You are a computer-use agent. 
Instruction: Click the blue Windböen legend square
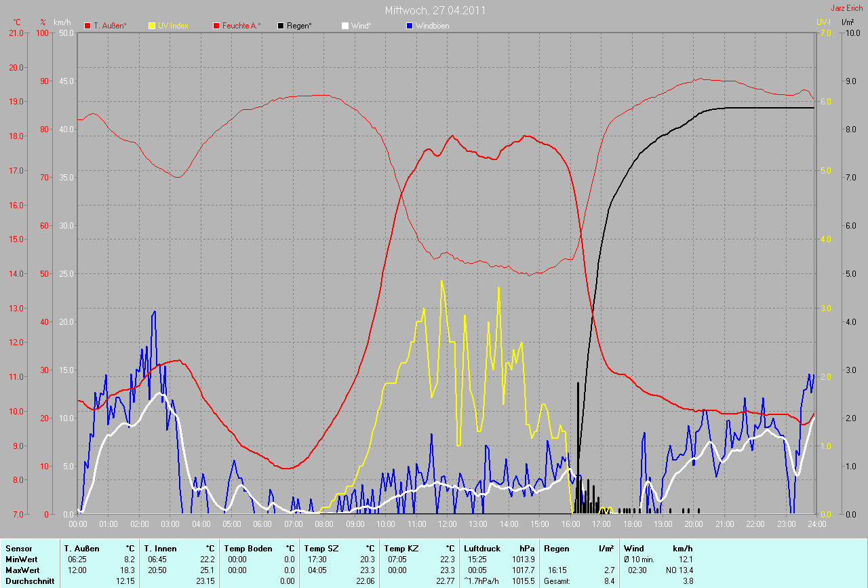(409, 26)
